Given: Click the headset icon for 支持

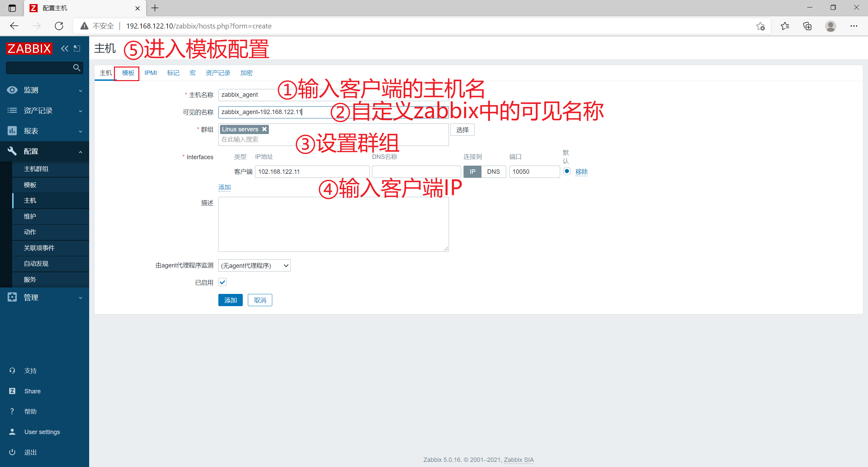Looking at the screenshot, I should click(12, 371).
